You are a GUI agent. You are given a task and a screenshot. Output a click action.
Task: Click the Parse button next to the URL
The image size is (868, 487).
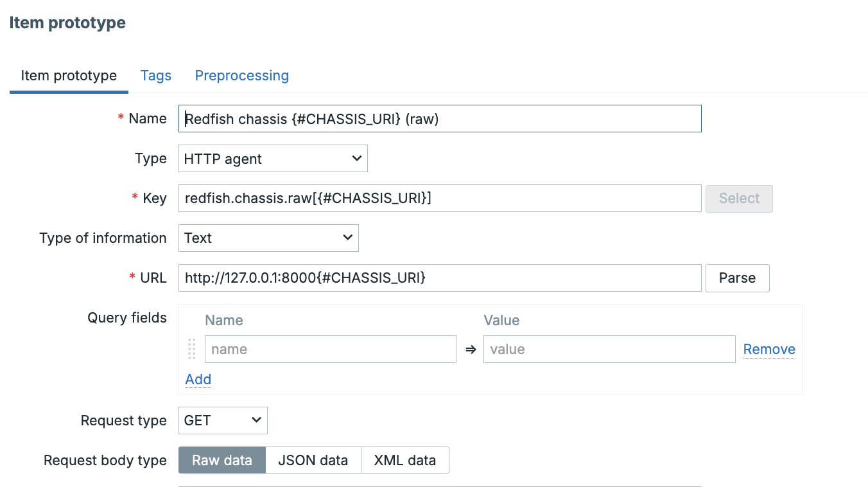[x=737, y=278]
